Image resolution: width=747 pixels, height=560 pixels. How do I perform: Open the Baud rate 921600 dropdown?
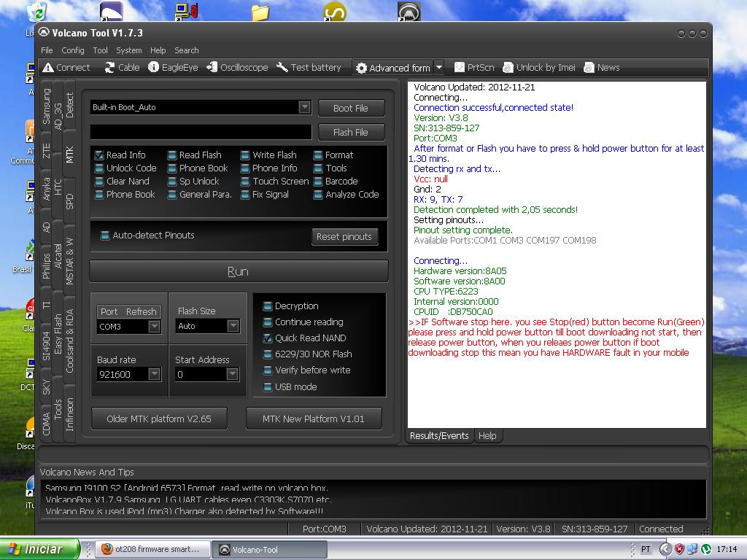pyautogui.click(x=154, y=374)
